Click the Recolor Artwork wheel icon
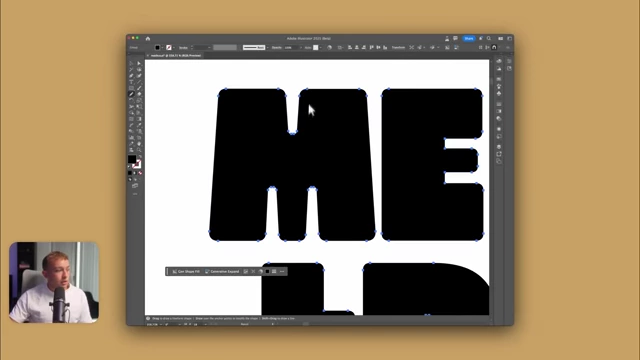This screenshot has height=360, width=640. (329, 47)
